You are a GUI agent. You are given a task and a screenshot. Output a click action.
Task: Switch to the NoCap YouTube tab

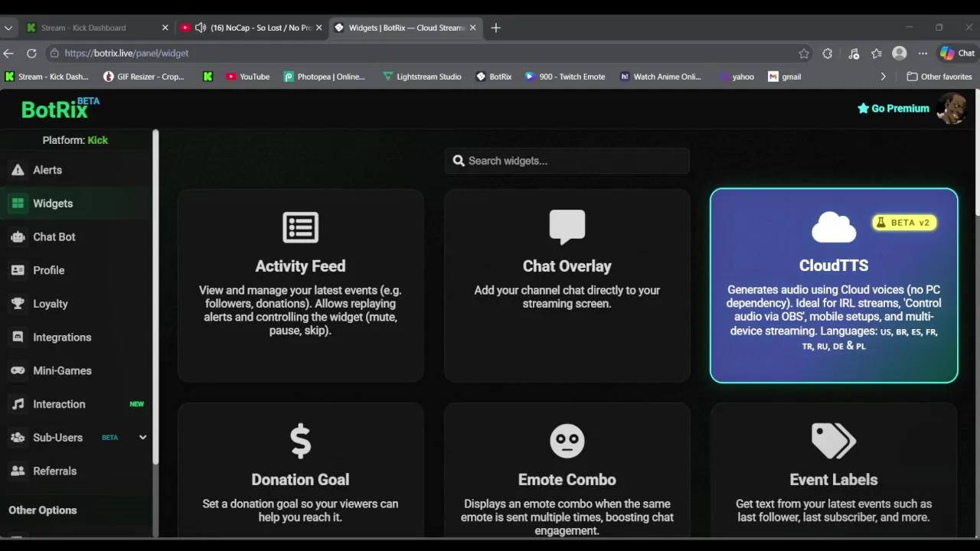click(x=250, y=28)
